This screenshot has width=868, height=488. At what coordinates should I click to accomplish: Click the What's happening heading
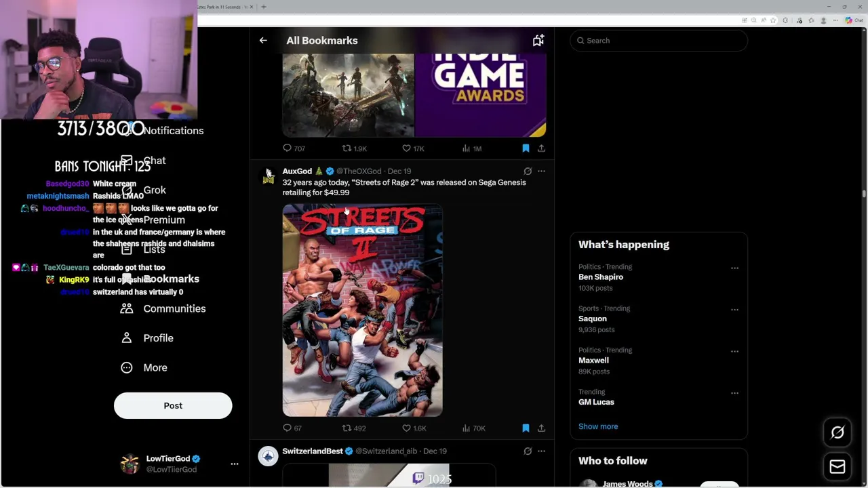click(x=624, y=245)
